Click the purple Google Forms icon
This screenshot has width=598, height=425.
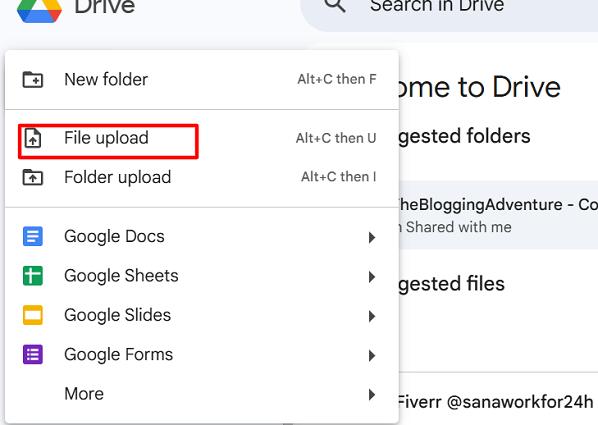33,354
